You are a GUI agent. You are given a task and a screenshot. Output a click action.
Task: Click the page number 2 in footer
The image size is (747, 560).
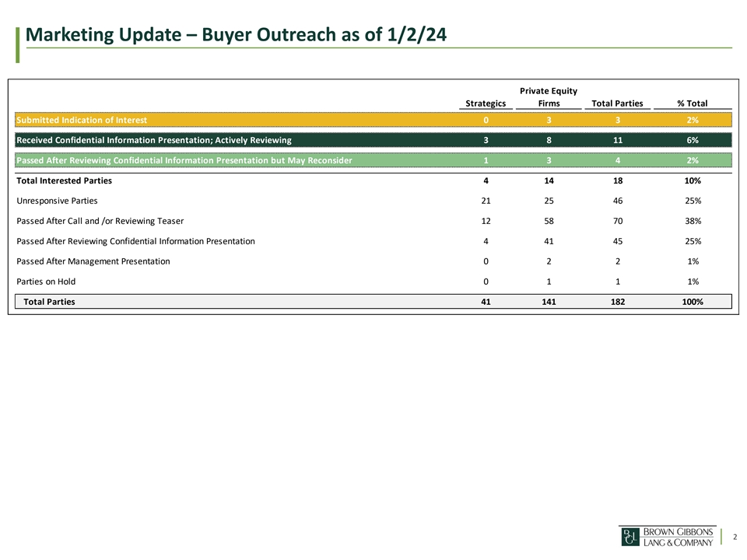coord(733,537)
